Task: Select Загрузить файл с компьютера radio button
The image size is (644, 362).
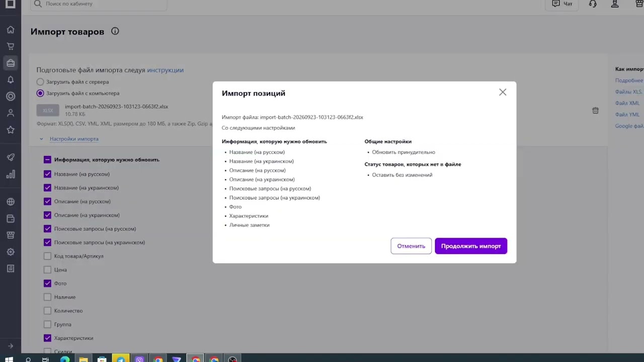Action: tap(40, 93)
